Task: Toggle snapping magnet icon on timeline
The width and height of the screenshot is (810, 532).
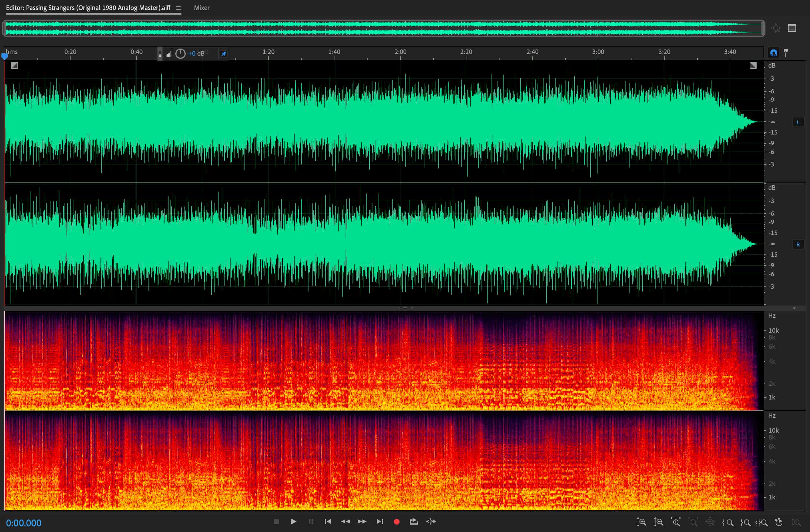Action: tap(773, 53)
